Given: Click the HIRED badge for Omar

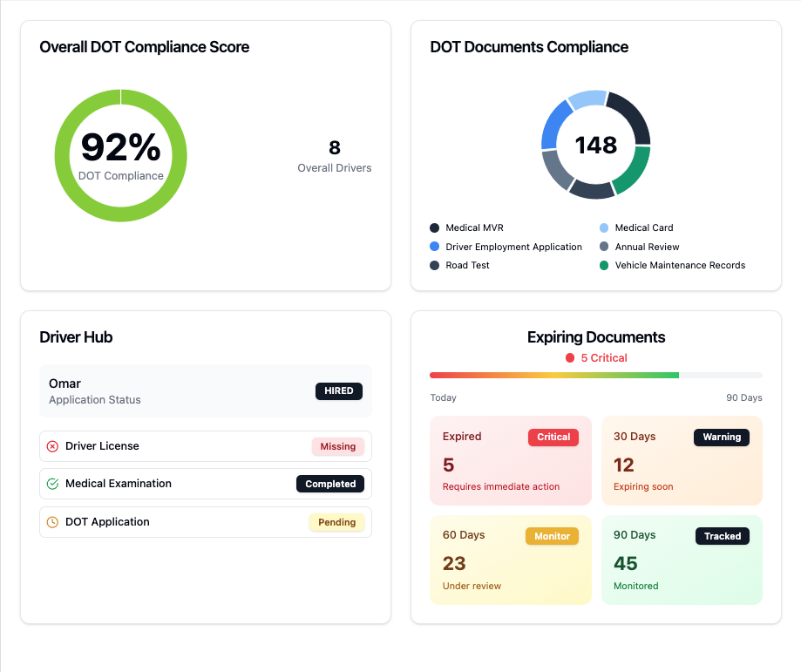Looking at the screenshot, I should tap(338, 390).
